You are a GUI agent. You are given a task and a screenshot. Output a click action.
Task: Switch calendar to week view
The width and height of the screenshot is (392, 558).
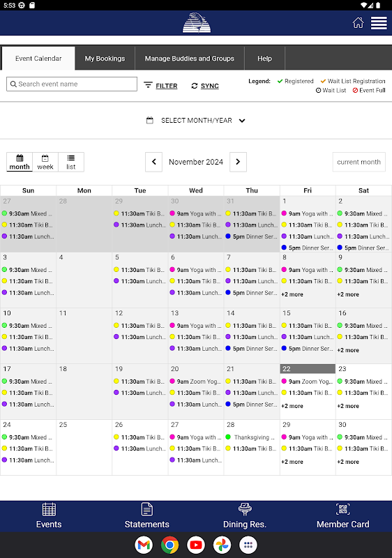click(x=45, y=162)
